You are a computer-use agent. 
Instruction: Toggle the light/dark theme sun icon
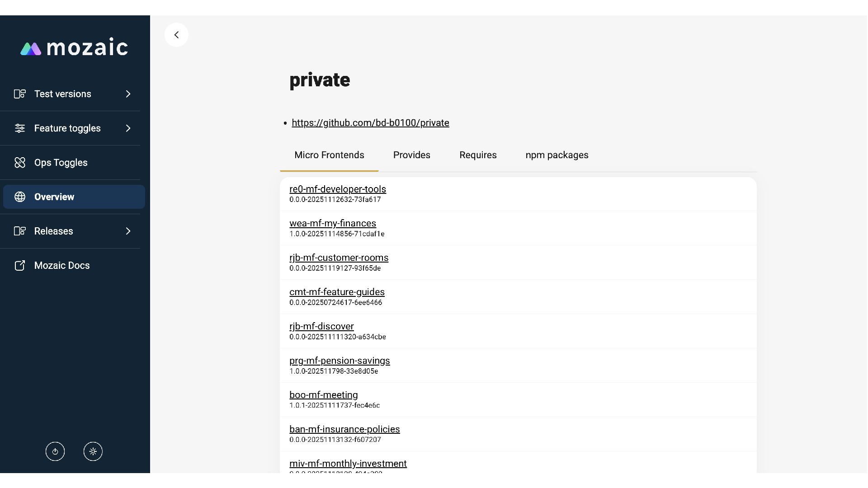point(93,451)
